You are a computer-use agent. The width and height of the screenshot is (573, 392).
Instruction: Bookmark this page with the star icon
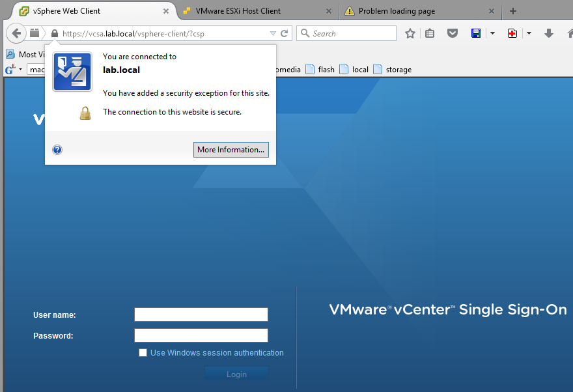click(x=410, y=34)
